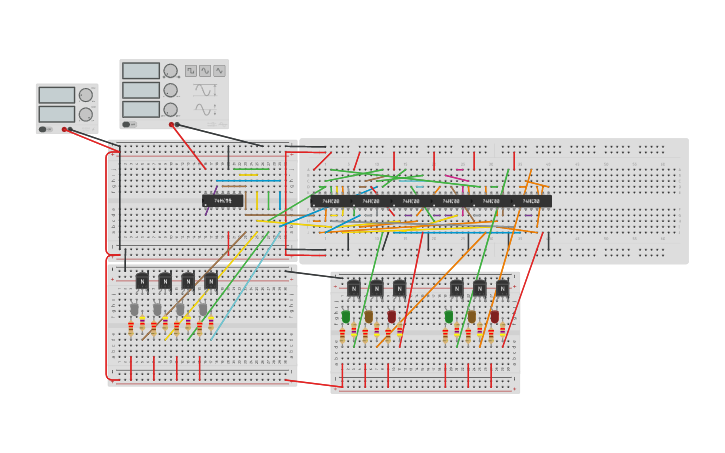Image resolution: width=725 pixels, height=453 pixels.
Task: Select the square waveform button on function generator
Action: pyautogui.click(x=191, y=71)
